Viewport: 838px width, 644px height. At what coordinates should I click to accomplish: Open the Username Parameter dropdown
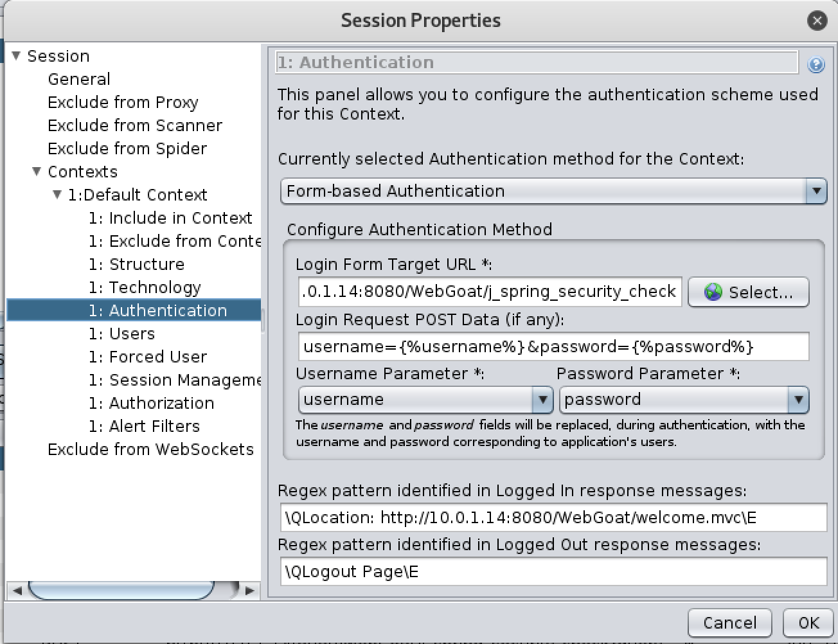[543, 399]
